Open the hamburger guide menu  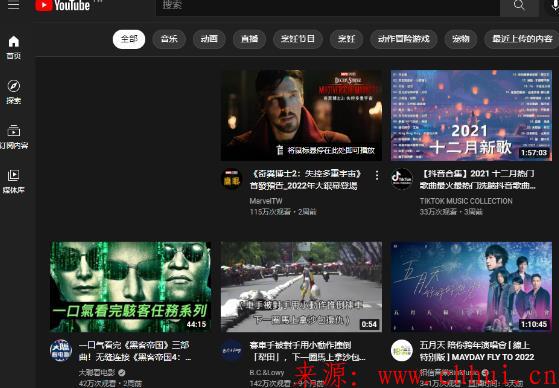click(x=13, y=5)
